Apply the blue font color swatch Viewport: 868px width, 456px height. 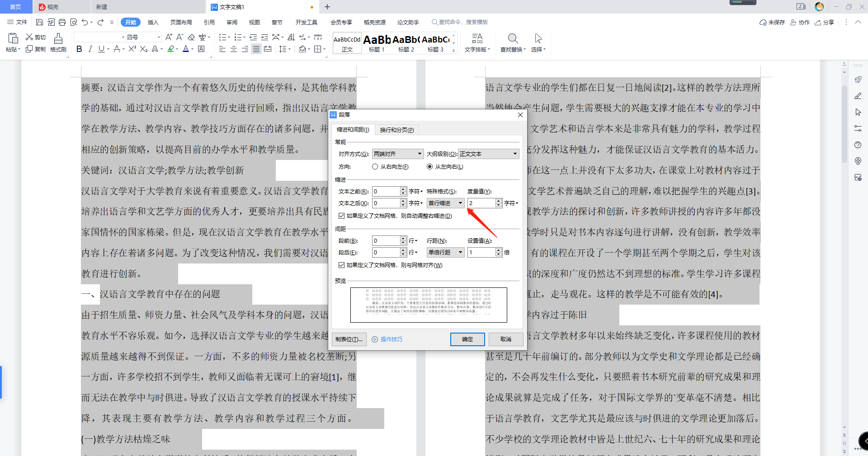point(185,49)
